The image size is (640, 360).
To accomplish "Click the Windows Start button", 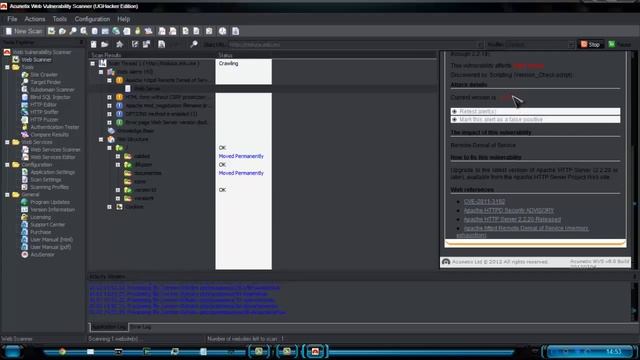I will point(12,351).
